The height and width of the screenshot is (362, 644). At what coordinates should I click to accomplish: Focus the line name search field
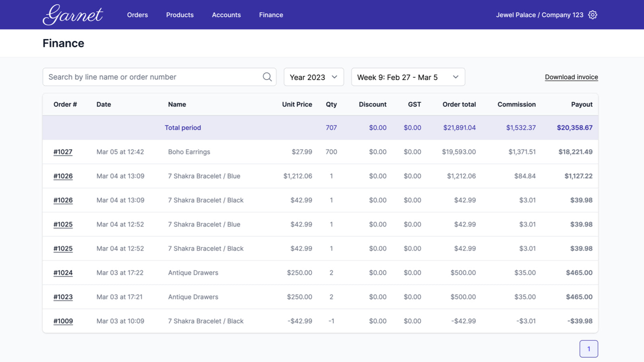coord(153,77)
